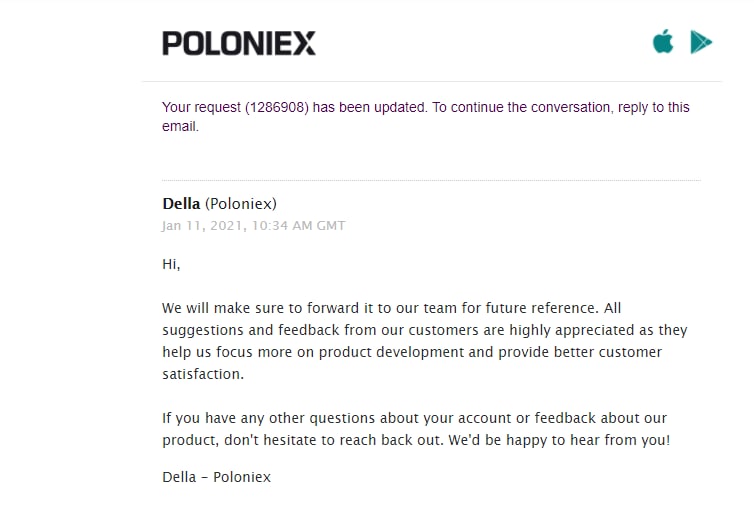This screenshot has height=526, width=754.
Task: Click the "Your request has been updated" notice
Action: coord(426,116)
